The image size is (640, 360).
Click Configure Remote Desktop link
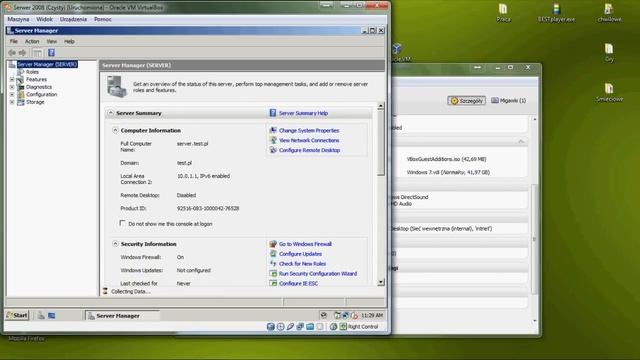click(x=309, y=150)
